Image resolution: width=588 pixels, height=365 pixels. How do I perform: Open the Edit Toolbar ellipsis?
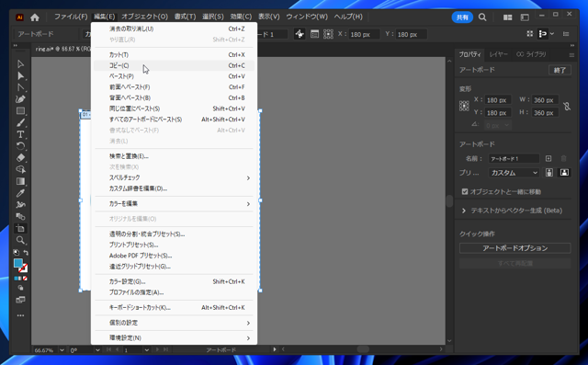point(20,315)
